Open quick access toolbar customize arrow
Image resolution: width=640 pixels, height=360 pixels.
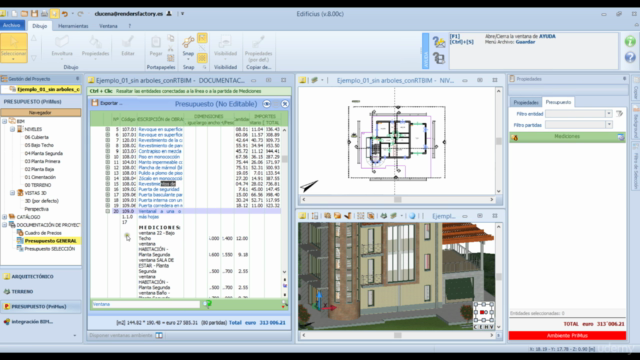pos(182,13)
